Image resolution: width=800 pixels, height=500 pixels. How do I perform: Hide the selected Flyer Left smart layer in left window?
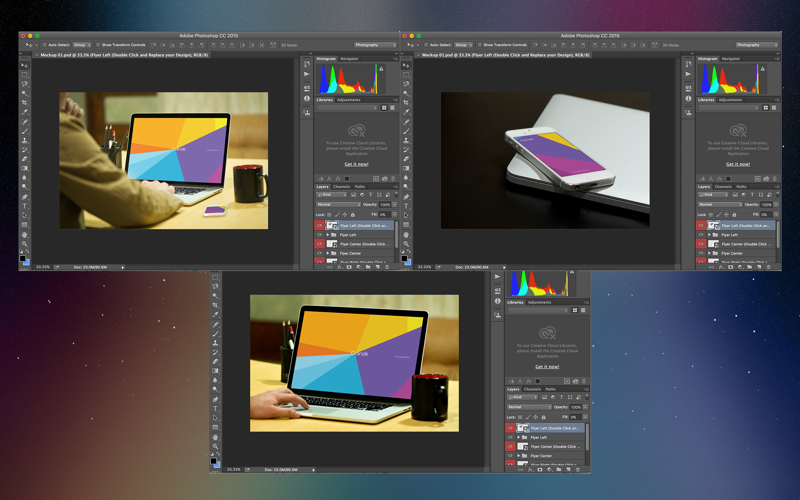coord(319,226)
